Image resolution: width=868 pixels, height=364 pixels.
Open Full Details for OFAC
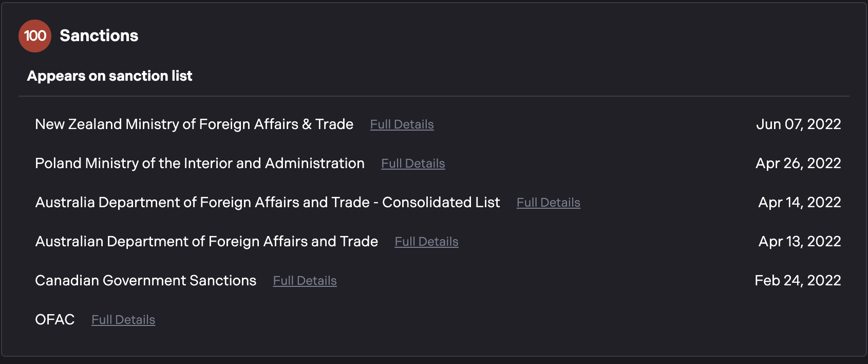coord(123,320)
